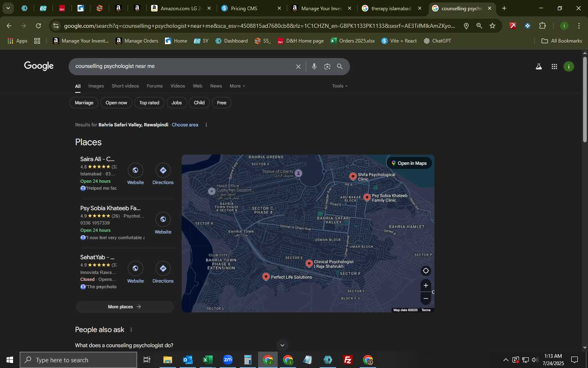
Task: Click the Windows Start button
Action: pyautogui.click(x=10, y=360)
